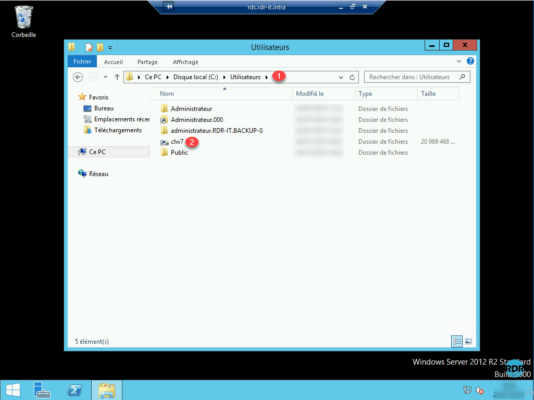534x400 pixels.
Task: Click the Public folder icon
Action: point(164,153)
